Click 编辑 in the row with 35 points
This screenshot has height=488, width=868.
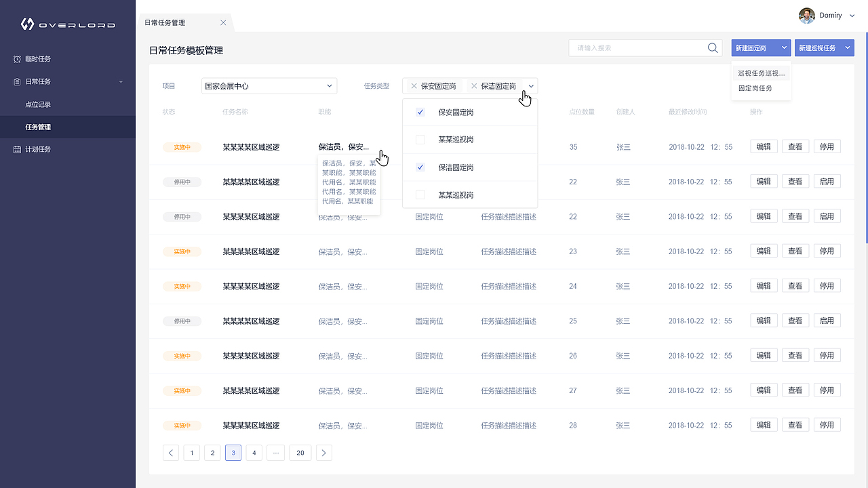coord(764,146)
